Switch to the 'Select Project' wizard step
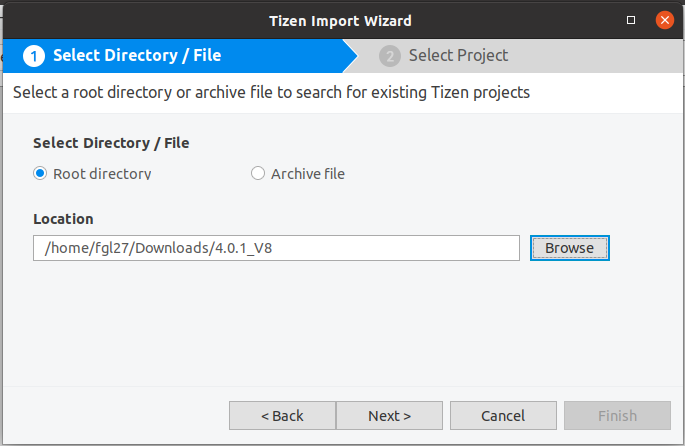685x446 pixels. click(x=458, y=55)
